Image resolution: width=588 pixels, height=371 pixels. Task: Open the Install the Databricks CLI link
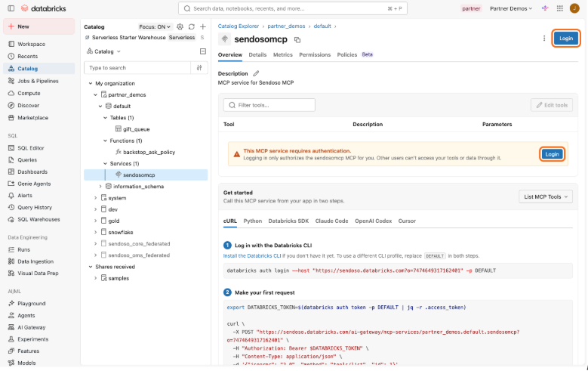252,255
